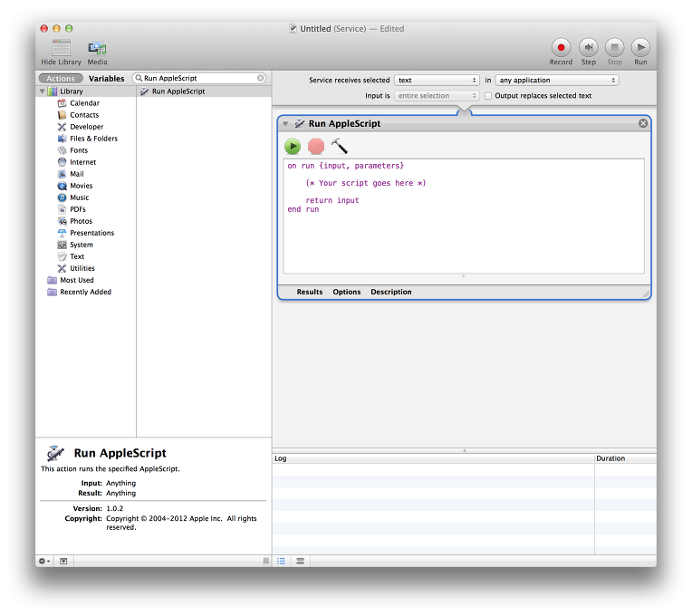692x616 pixels.
Task: Grab the script editor resize handle
Action: click(x=464, y=276)
